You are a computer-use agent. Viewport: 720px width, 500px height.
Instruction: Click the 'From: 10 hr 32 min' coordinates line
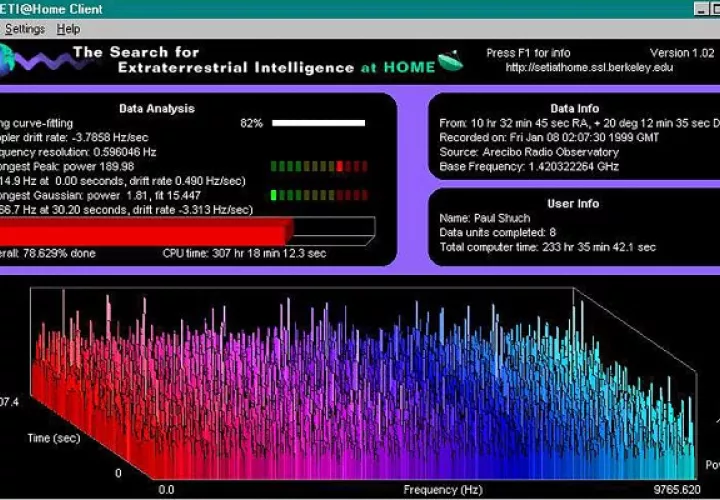[579, 124]
